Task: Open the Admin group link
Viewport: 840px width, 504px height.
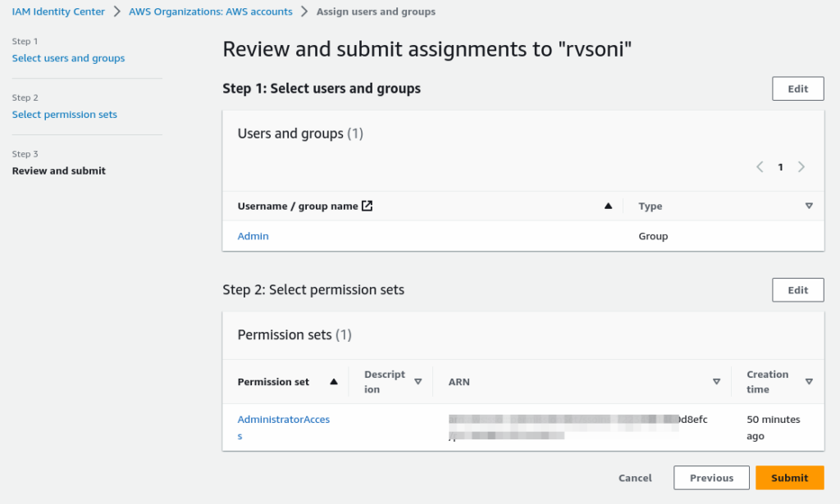Action: (253, 236)
